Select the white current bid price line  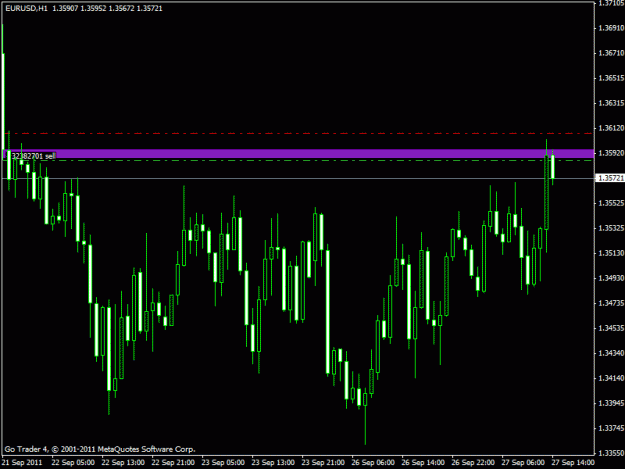[x=299, y=179]
